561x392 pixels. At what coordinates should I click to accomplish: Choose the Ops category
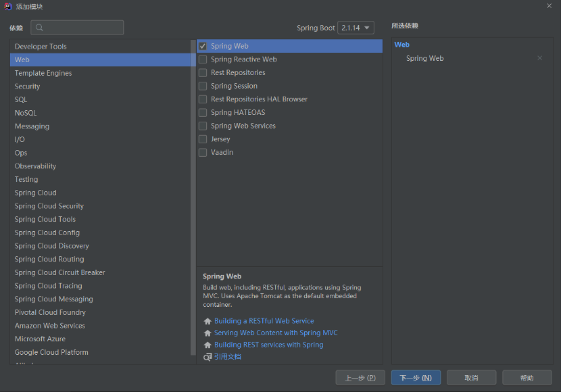click(101, 153)
